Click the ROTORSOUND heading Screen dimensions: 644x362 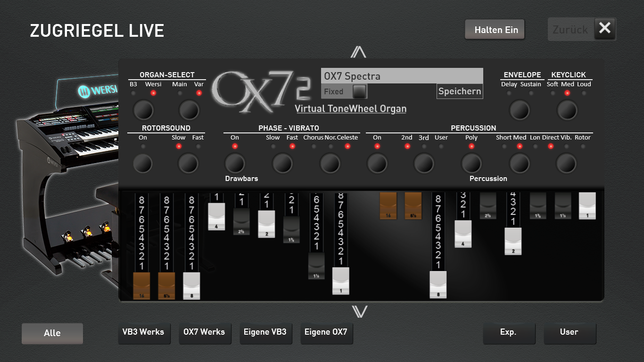coord(166,128)
